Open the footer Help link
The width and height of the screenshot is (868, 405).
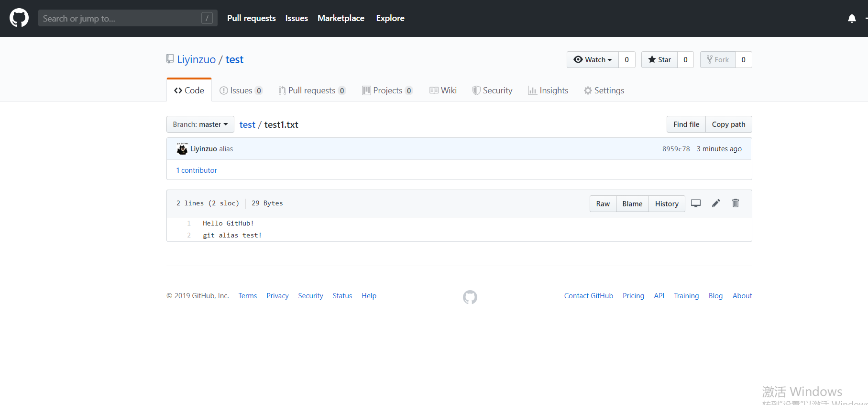pos(369,296)
